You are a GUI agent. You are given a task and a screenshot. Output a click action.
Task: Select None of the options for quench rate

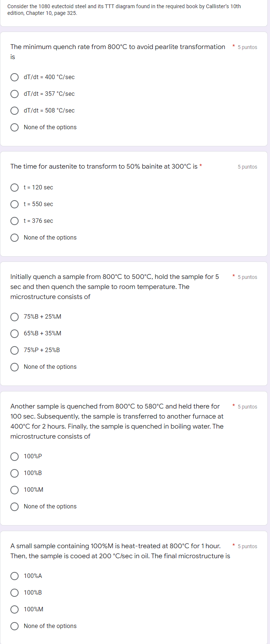pos(15,127)
